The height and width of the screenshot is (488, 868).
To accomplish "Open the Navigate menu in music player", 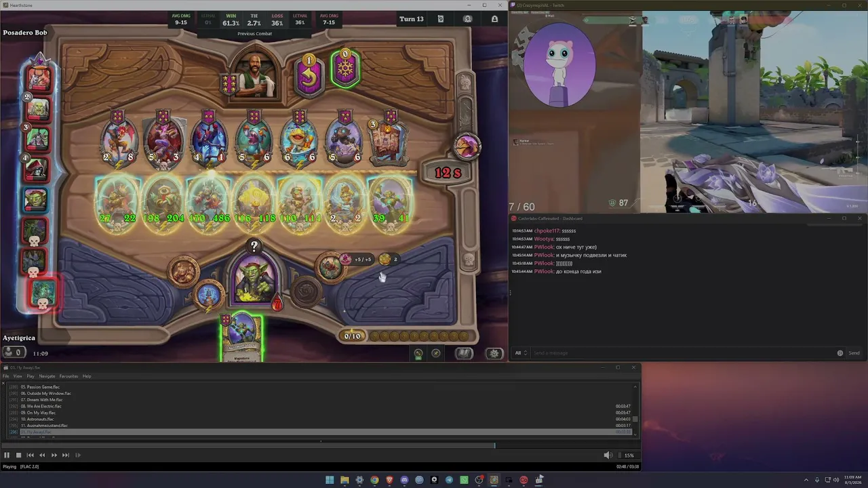I will coord(47,376).
